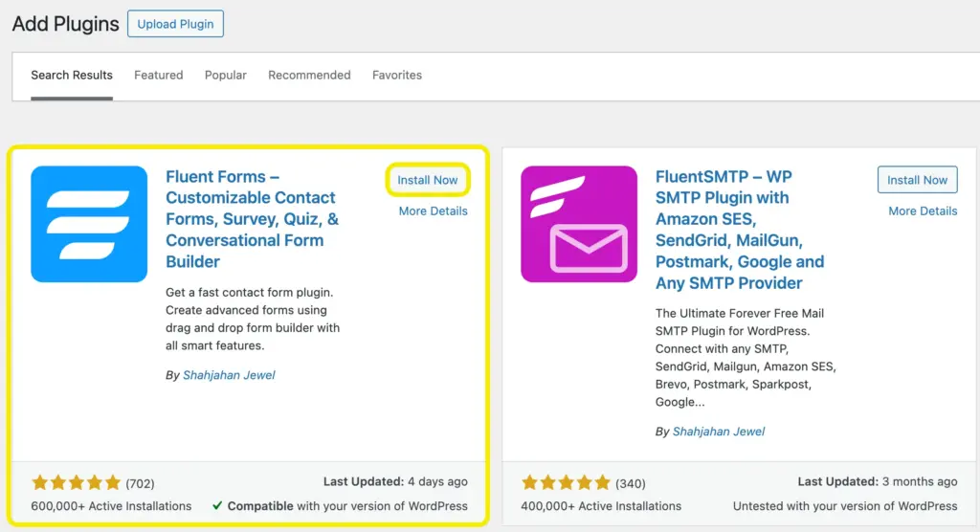Screen dimensions: 980x532
Task: Click the green compatibility checkmark
Action: pyautogui.click(x=217, y=505)
